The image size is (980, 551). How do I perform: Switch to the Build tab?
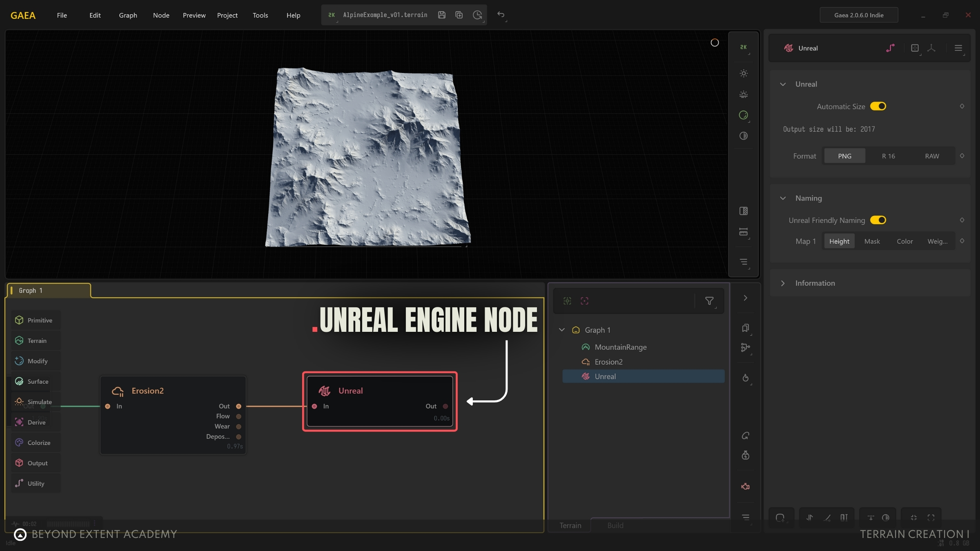click(615, 526)
